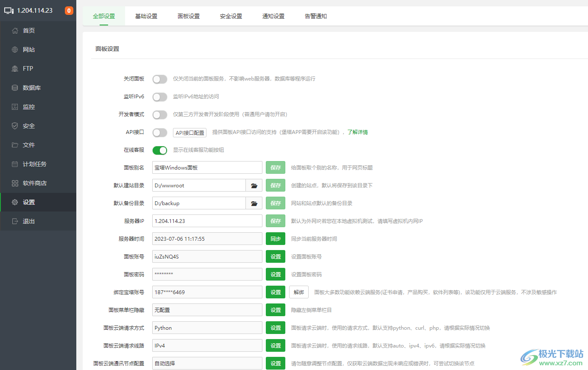Click the calendar icon for 计划任务
Viewport: 588px width, 370px height.
[15, 164]
